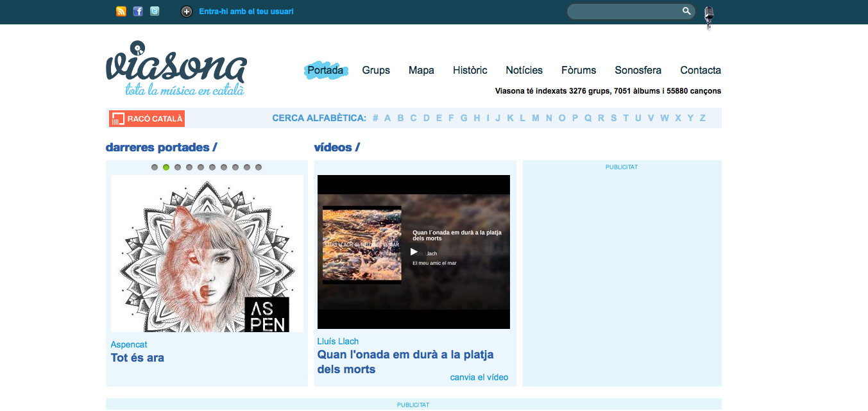Image resolution: width=868 pixels, height=411 pixels.
Task: Open the Facebook icon in top bar
Action: tap(138, 12)
